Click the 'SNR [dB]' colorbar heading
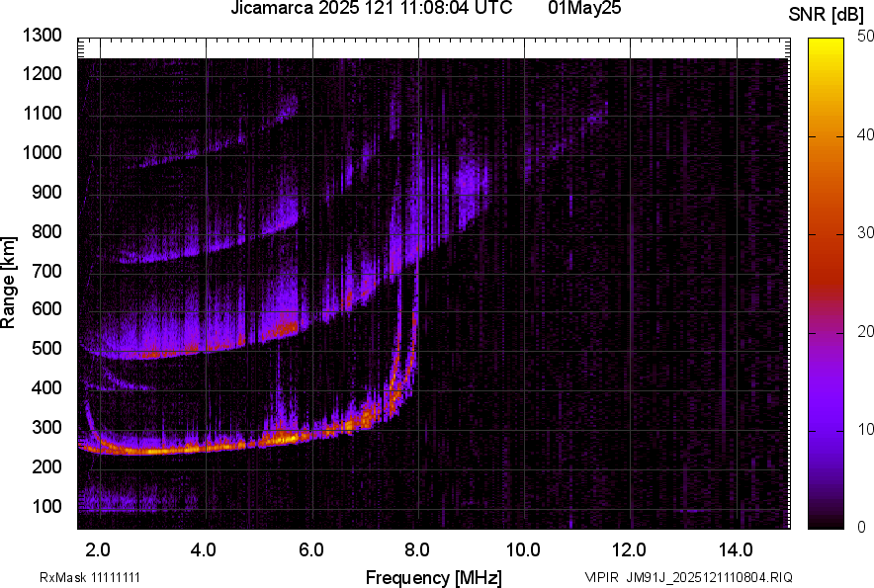This screenshot has height=588, width=874. [827, 15]
